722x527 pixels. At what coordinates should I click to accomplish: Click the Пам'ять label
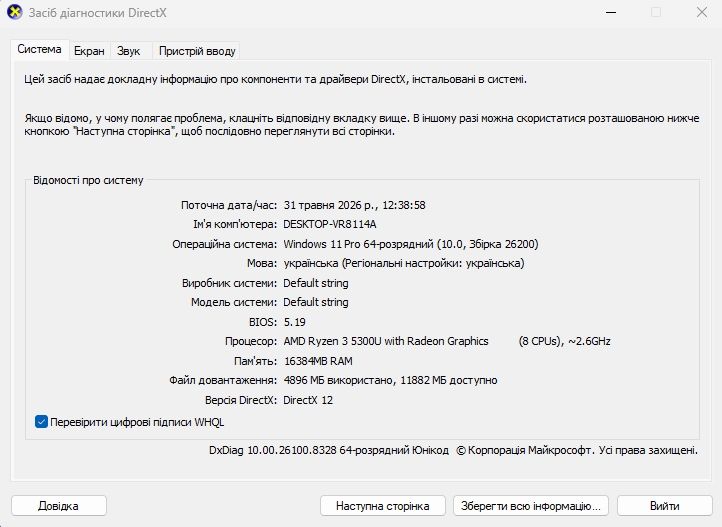(256, 361)
